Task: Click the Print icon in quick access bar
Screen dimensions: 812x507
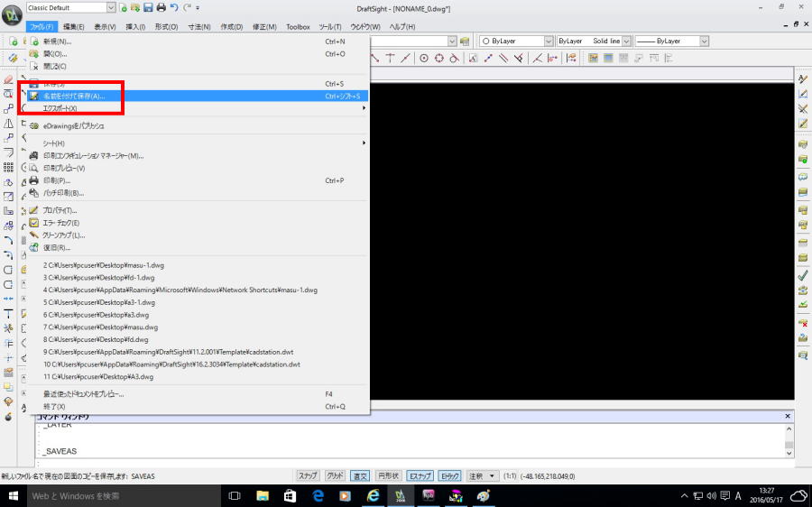Action: click(161, 7)
